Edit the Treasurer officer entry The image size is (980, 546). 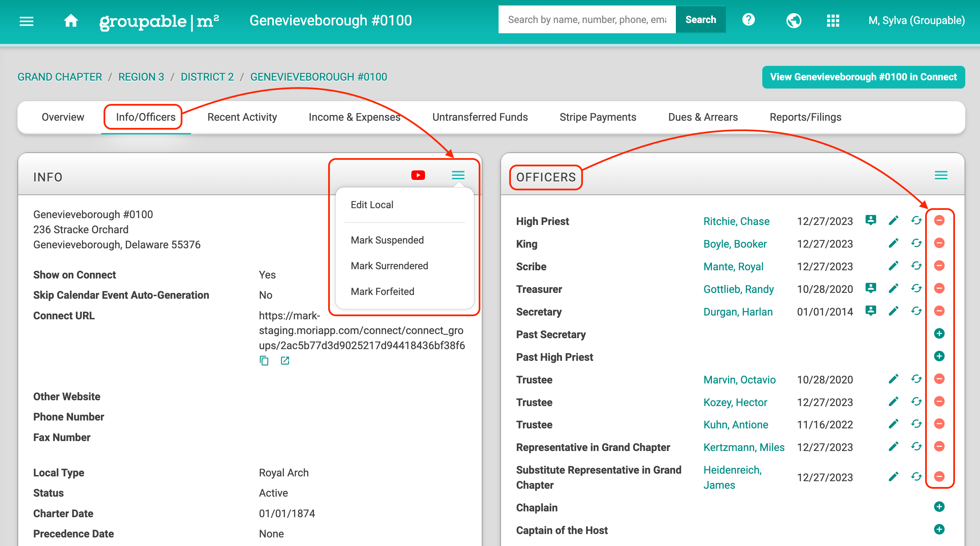[894, 288]
